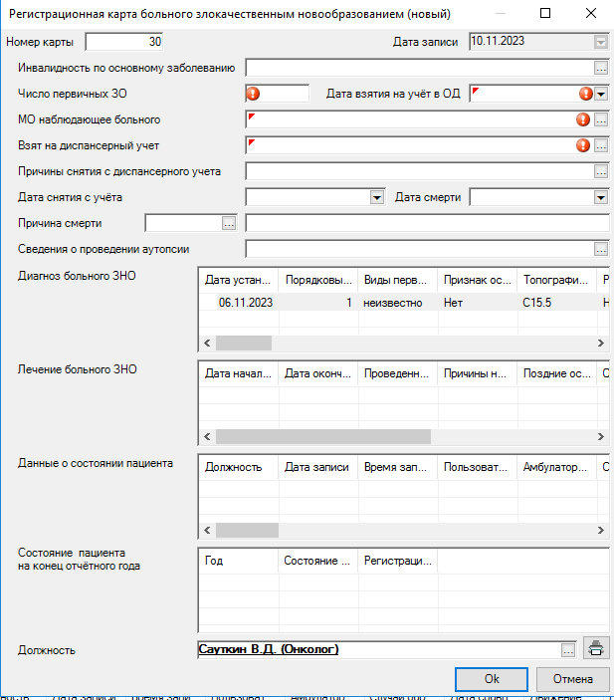Open Причина смерти code lookup button
This screenshot has width=614, height=700.
click(229, 223)
